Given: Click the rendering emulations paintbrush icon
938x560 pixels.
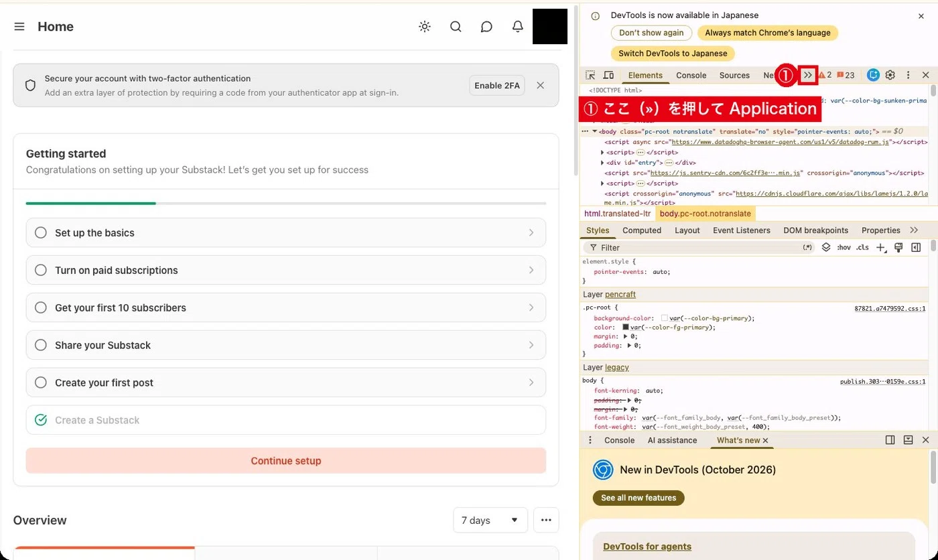Looking at the screenshot, I should [898, 248].
